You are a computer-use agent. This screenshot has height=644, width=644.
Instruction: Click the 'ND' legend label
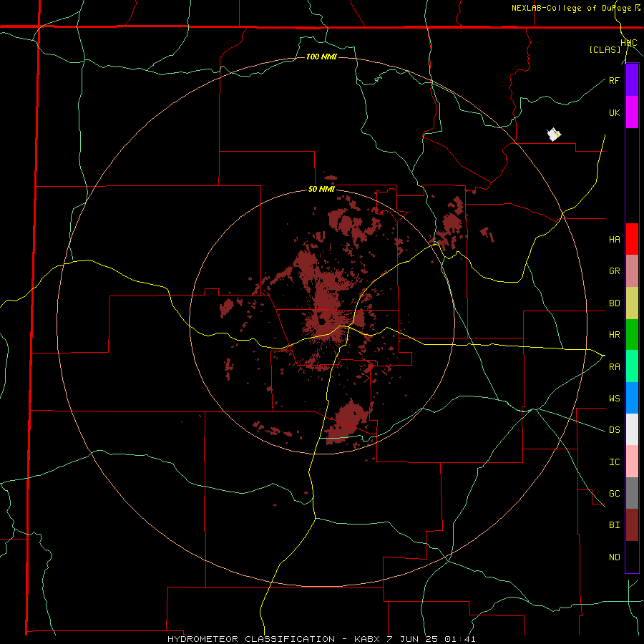(614, 557)
